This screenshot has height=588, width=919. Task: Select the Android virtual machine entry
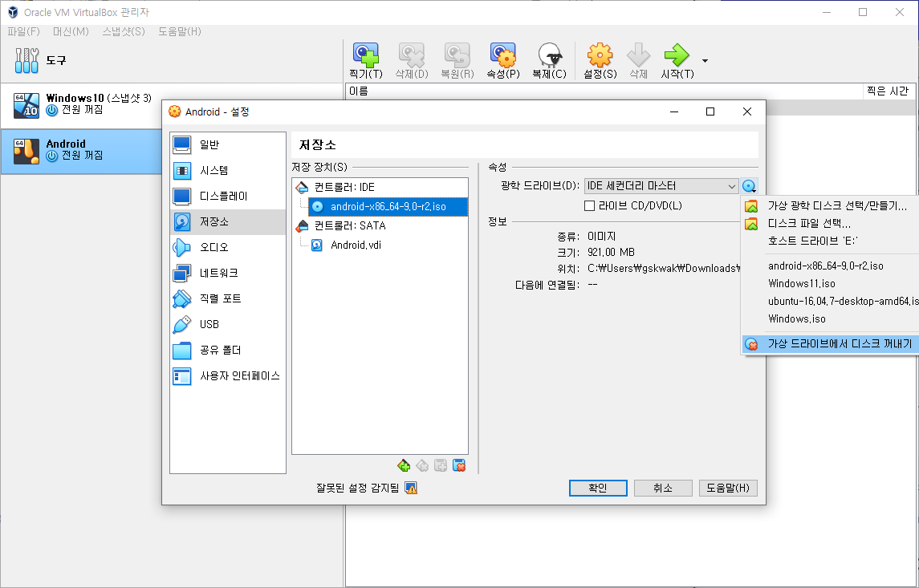point(81,151)
